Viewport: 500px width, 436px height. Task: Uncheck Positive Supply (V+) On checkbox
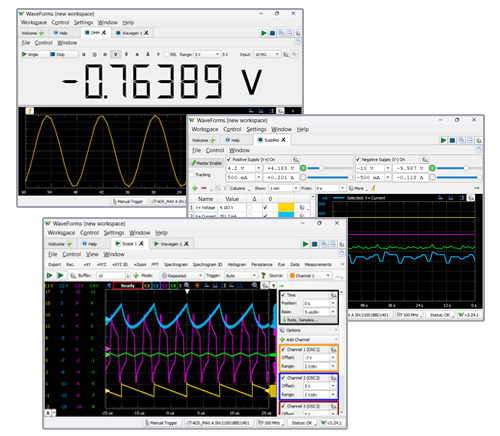(229, 159)
